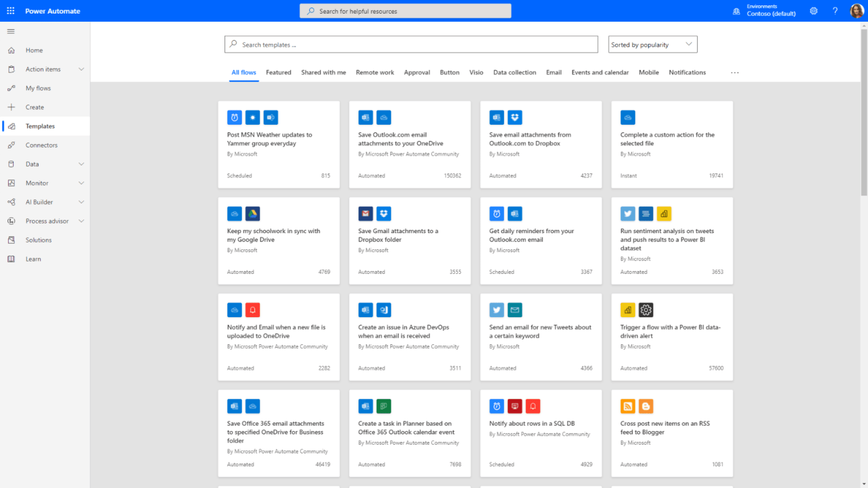
Task: Open the Visio tab
Action: 476,73
